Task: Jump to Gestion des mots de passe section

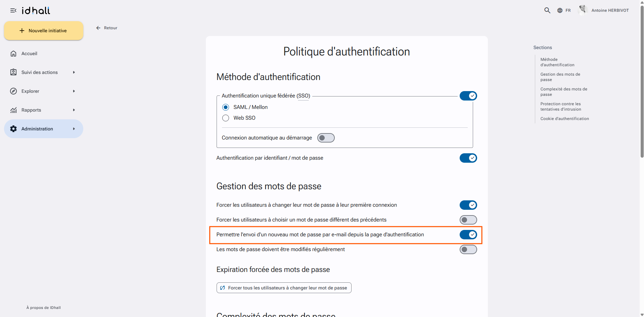Action: coord(560,77)
